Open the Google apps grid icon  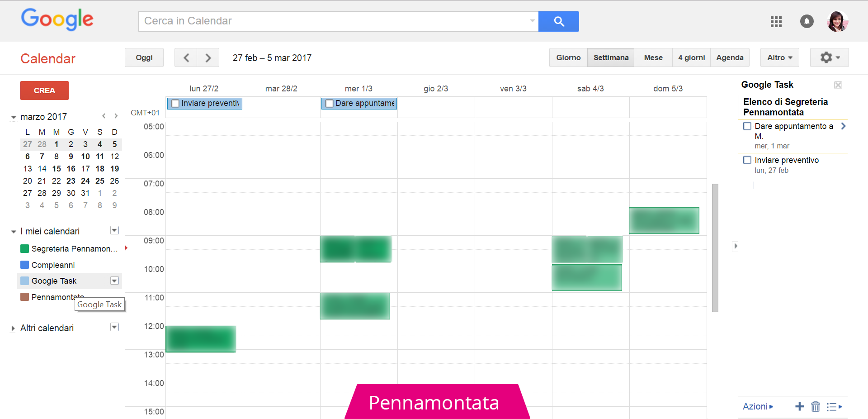776,22
